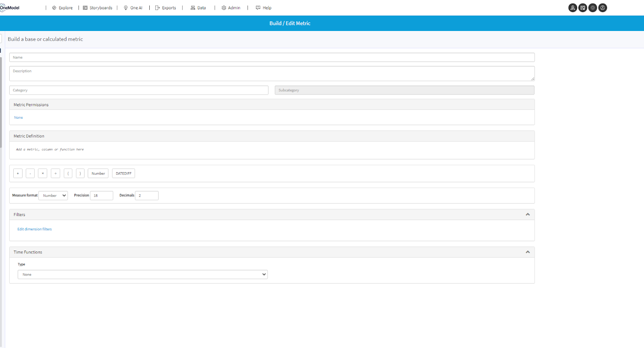The width and height of the screenshot is (644, 348).
Task: Insert a closing parenthesis
Action: click(80, 173)
